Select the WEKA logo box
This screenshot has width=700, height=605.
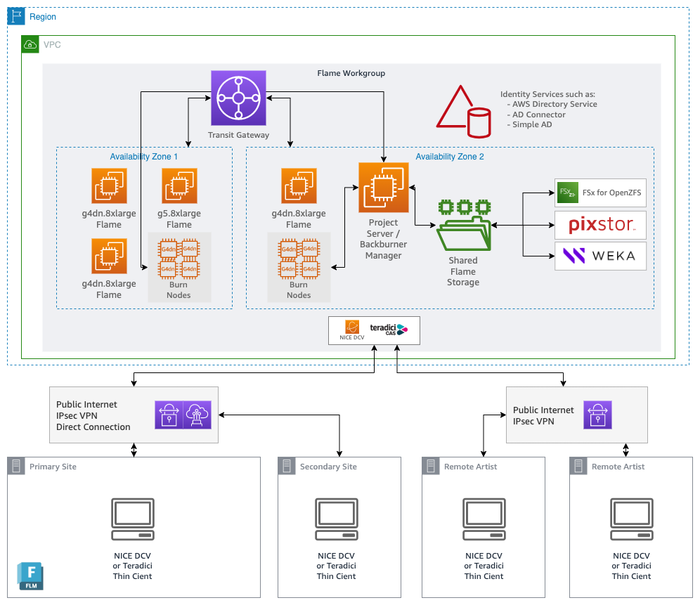[600, 256]
